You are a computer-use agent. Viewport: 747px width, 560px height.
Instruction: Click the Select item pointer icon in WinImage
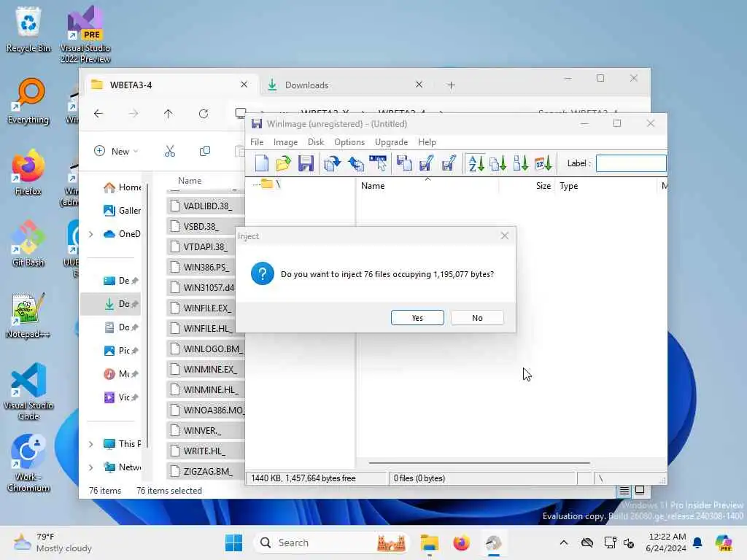pos(379,163)
